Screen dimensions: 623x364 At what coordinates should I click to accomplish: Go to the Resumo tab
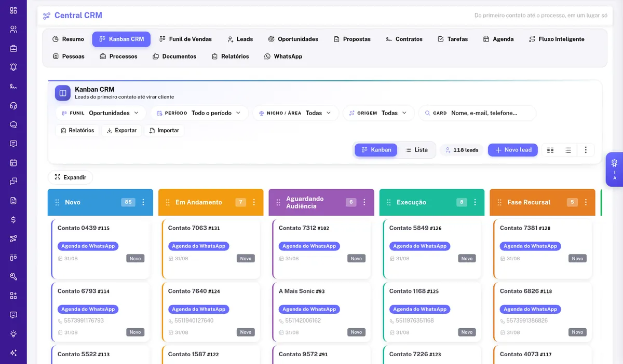(x=68, y=39)
